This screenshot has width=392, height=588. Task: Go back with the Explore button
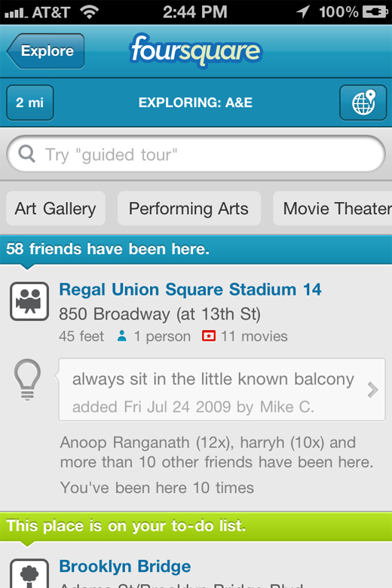pos(45,51)
